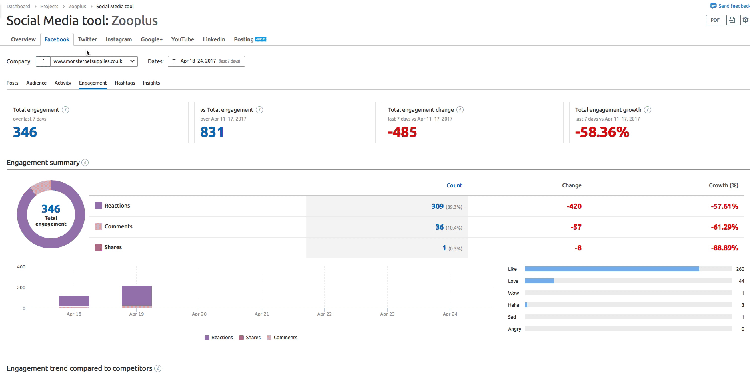Switch to the YouTube tab
Viewport: 750px width, 374px height.
click(182, 39)
